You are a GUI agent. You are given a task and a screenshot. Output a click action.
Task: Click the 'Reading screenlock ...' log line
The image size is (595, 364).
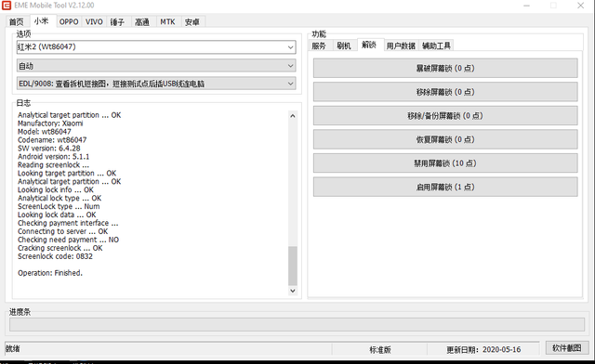[54, 165]
